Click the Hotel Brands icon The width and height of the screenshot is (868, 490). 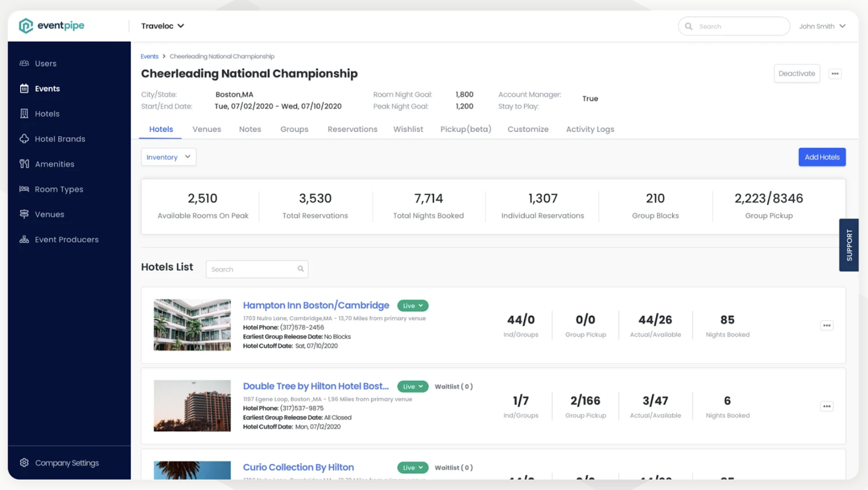click(24, 139)
